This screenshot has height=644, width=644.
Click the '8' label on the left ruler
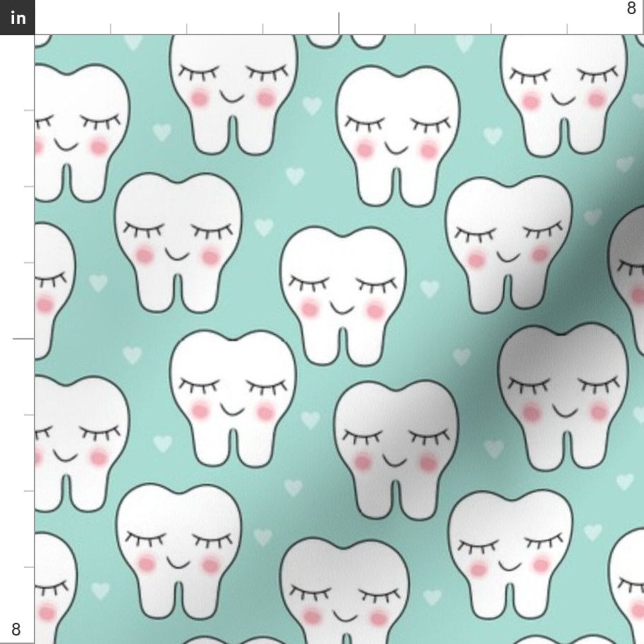pyautogui.click(x=16, y=630)
